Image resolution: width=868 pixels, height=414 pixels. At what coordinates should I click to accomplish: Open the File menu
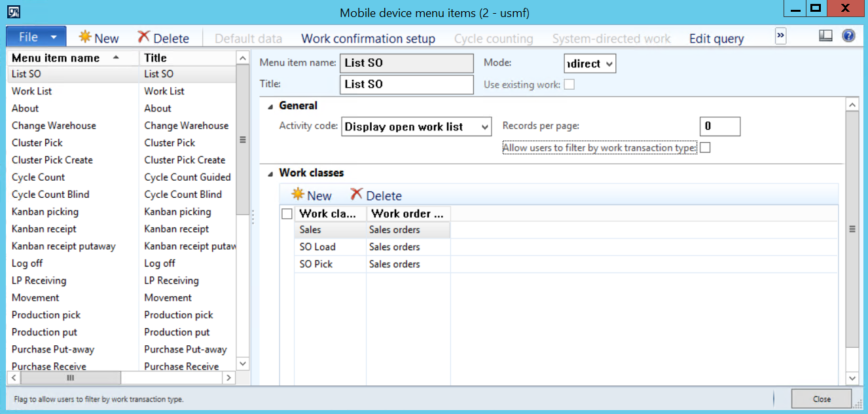point(35,37)
